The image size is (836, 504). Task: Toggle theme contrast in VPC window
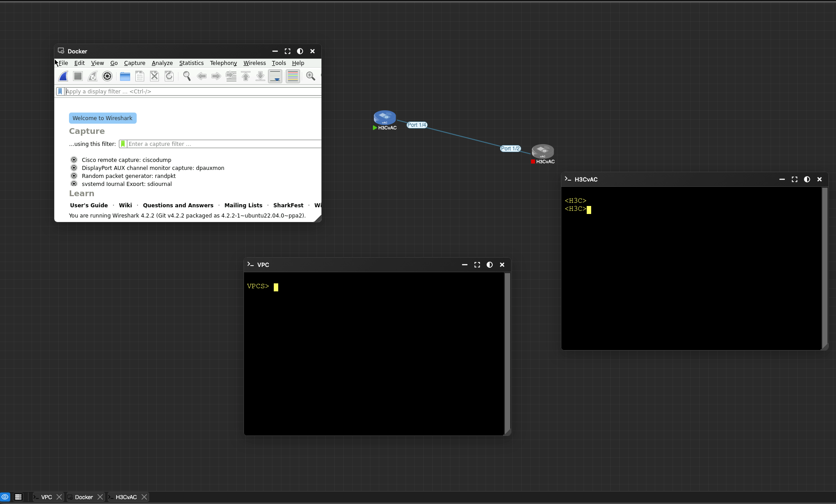[x=490, y=265]
